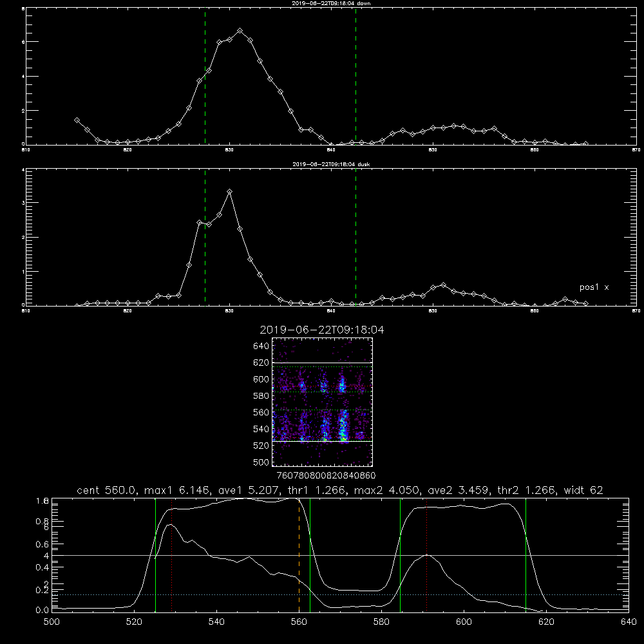The width and height of the screenshot is (644, 644).
Task: Click the "540" label on bottom plot x-axis
Action: click(216, 622)
